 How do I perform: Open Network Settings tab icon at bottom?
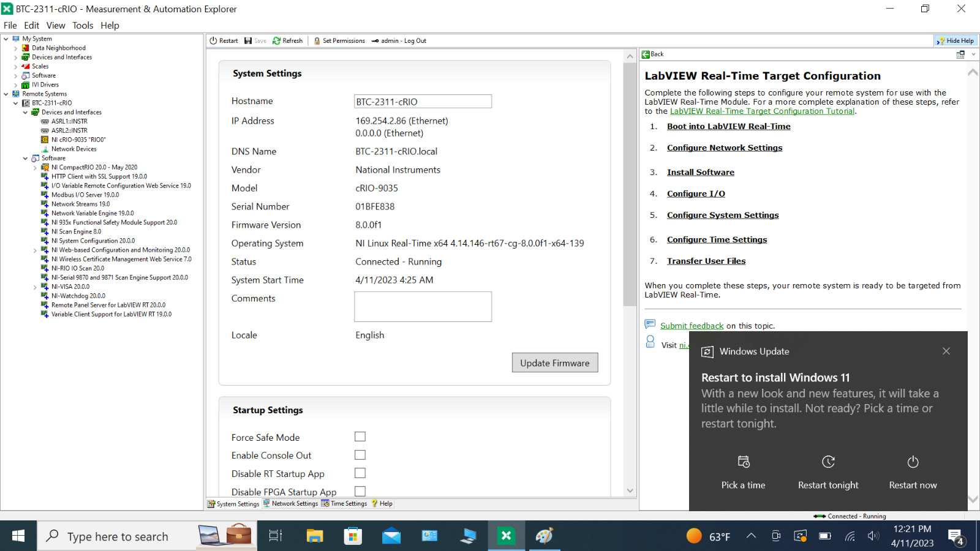click(266, 503)
